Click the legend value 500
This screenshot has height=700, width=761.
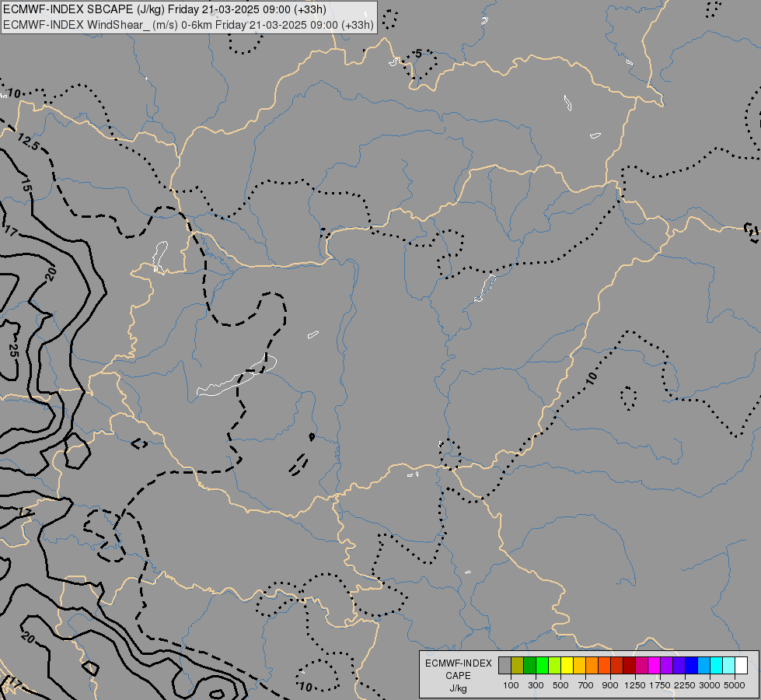560,685
